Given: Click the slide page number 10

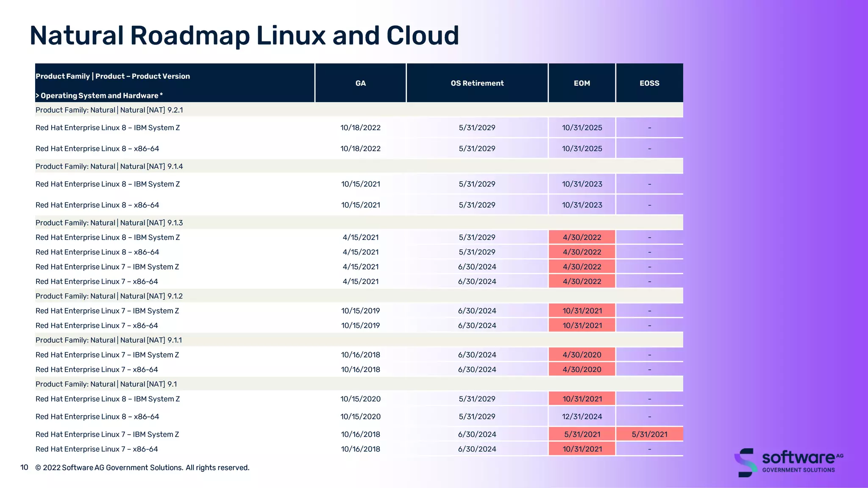Looking at the screenshot, I should point(24,467).
